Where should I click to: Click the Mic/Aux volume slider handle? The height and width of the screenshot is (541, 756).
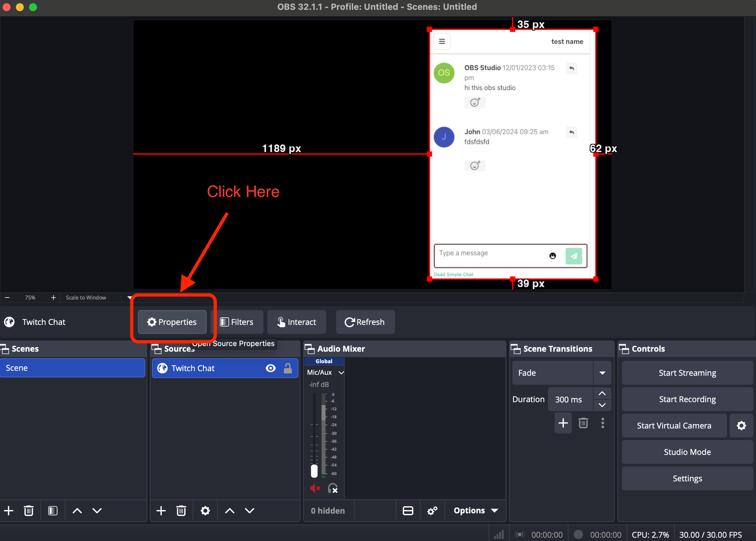[x=314, y=471]
